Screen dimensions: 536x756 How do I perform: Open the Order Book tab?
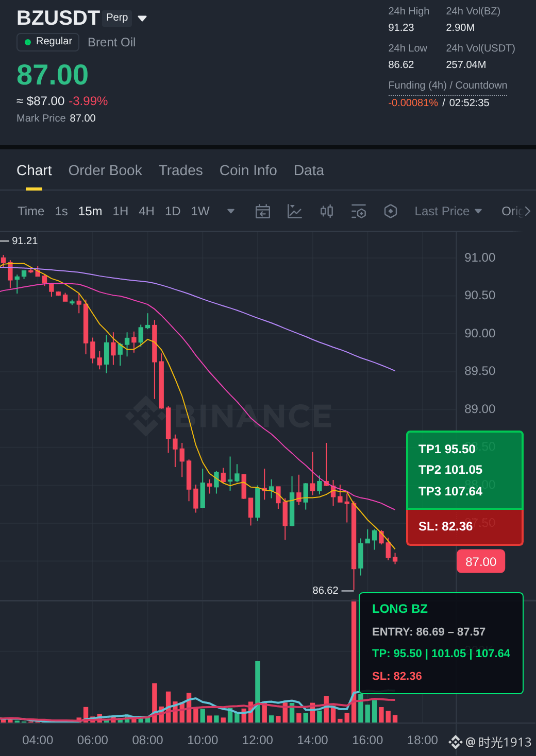tap(105, 170)
